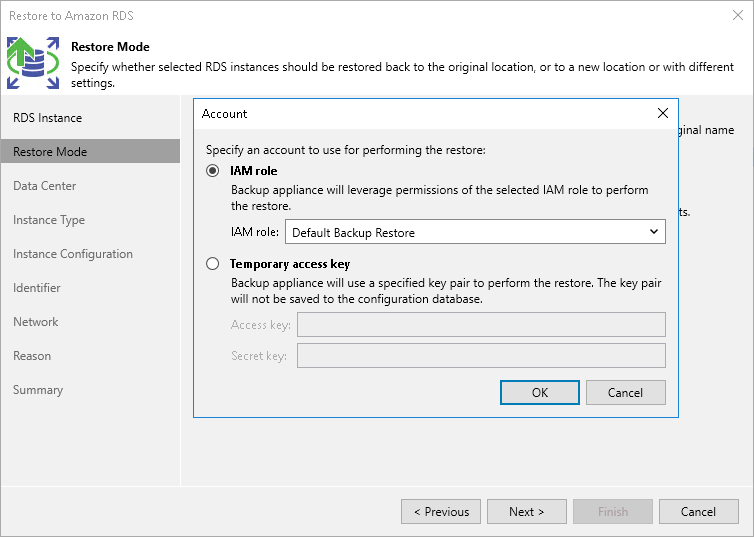Switch to the Data Center step
The image size is (754, 537).
tap(45, 186)
